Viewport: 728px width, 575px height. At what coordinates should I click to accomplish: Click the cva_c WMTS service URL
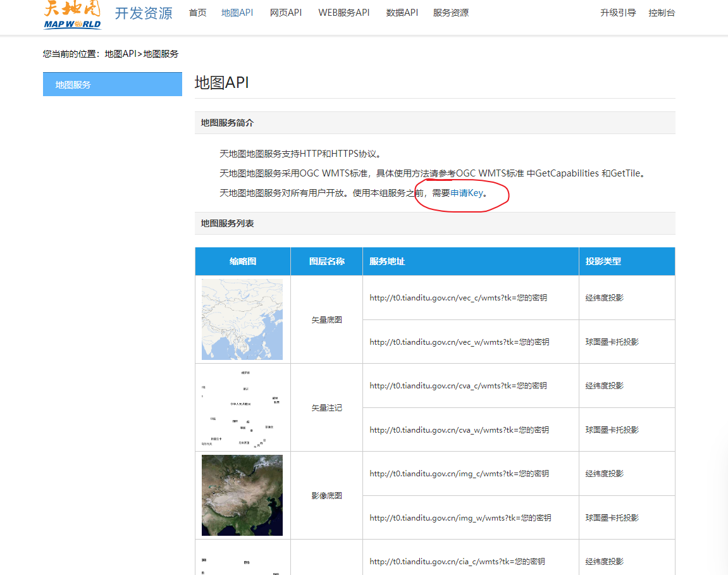458,385
